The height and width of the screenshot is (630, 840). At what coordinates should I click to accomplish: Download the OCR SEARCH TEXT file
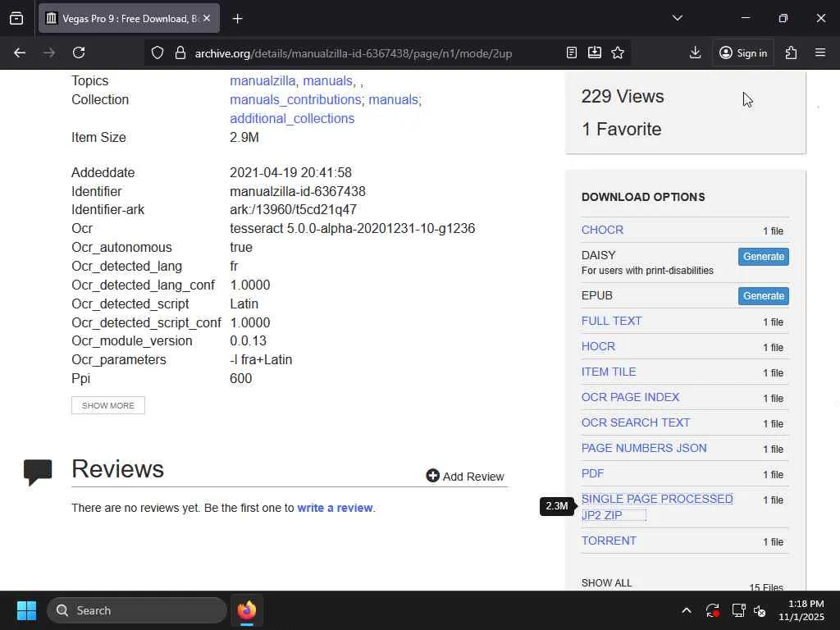coord(636,422)
